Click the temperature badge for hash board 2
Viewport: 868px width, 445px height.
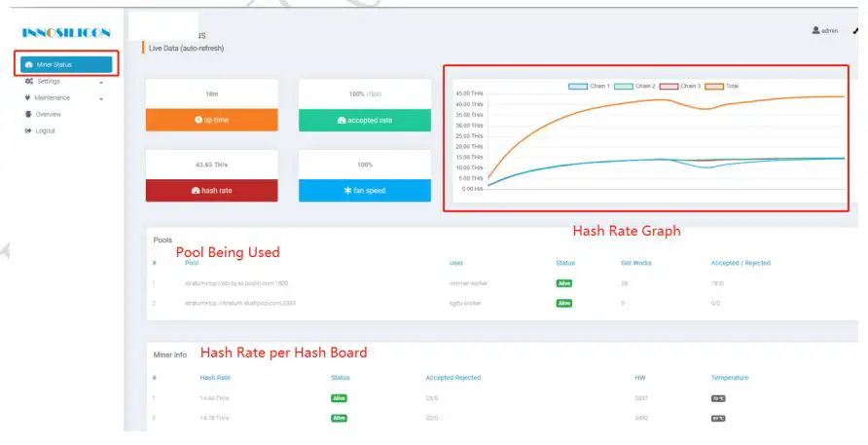click(x=718, y=419)
